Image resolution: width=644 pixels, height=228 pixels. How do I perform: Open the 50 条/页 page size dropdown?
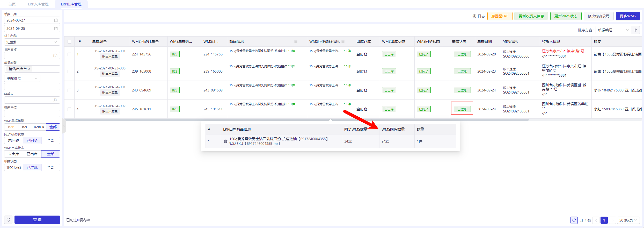(x=628, y=220)
